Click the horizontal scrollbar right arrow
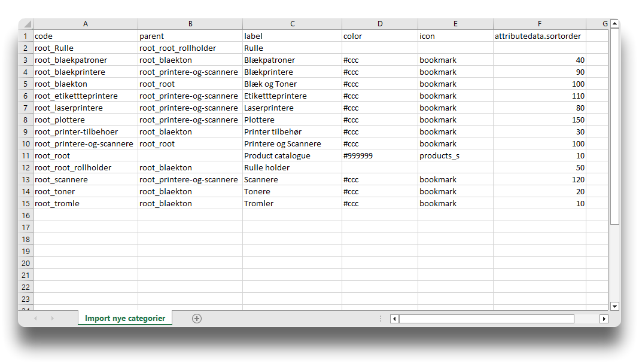The width and height of the screenshot is (639, 364). click(x=604, y=319)
